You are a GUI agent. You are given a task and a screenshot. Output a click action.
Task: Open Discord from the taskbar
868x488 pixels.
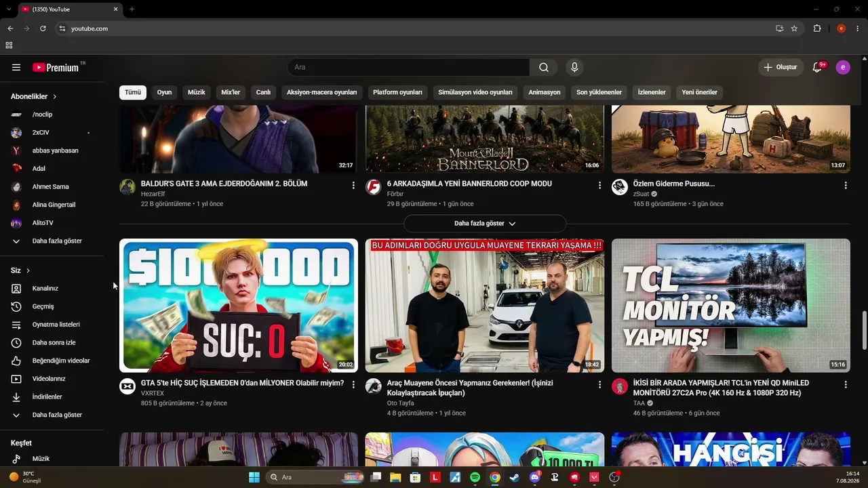pyautogui.click(x=534, y=477)
